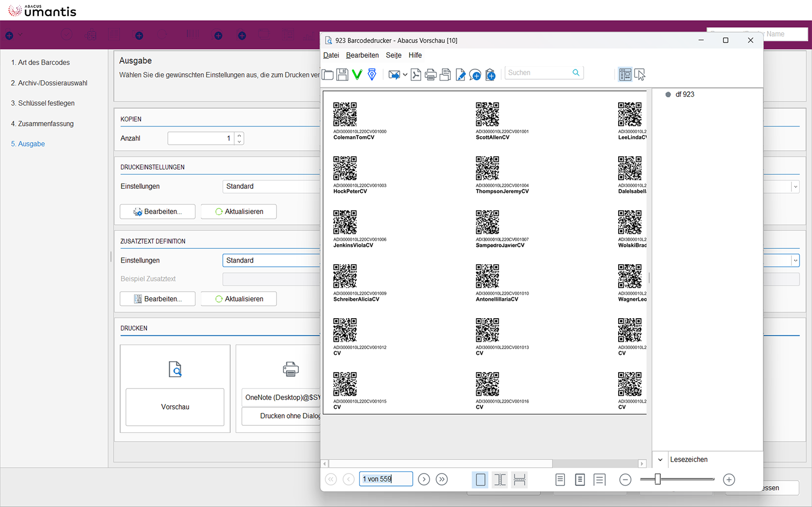Click the printer icon in preview toolbar
Screen dimensions: 812x507
431,74
